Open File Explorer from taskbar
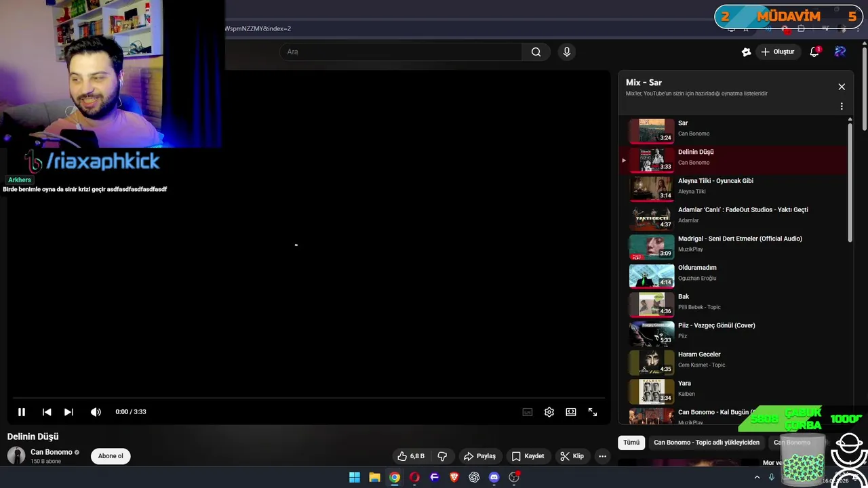This screenshot has width=868, height=488. (374, 477)
